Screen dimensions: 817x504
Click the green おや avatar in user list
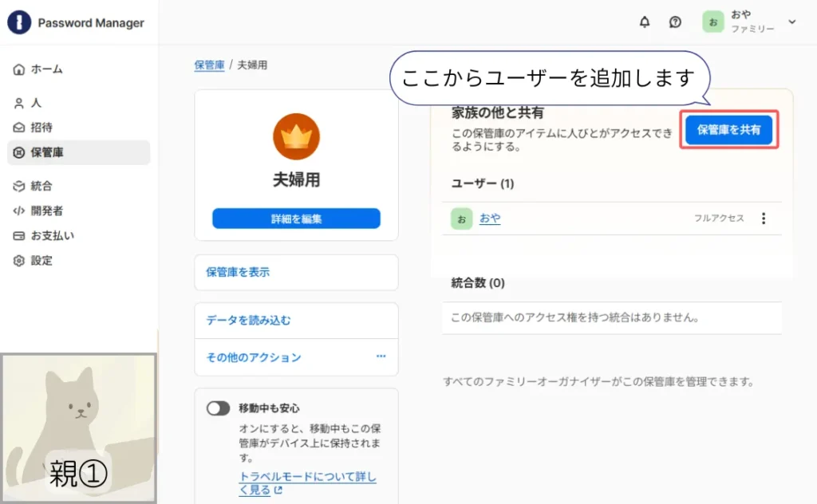tap(460, 218)
